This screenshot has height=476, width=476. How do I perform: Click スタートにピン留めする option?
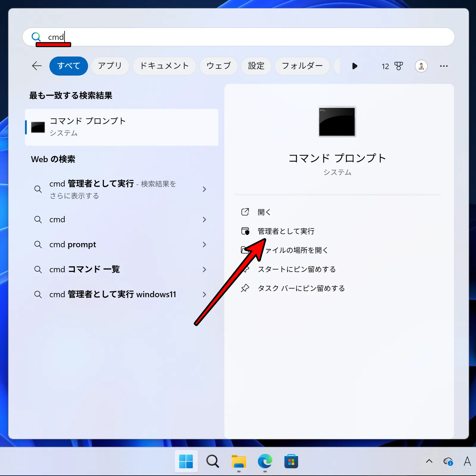[297, 269]
